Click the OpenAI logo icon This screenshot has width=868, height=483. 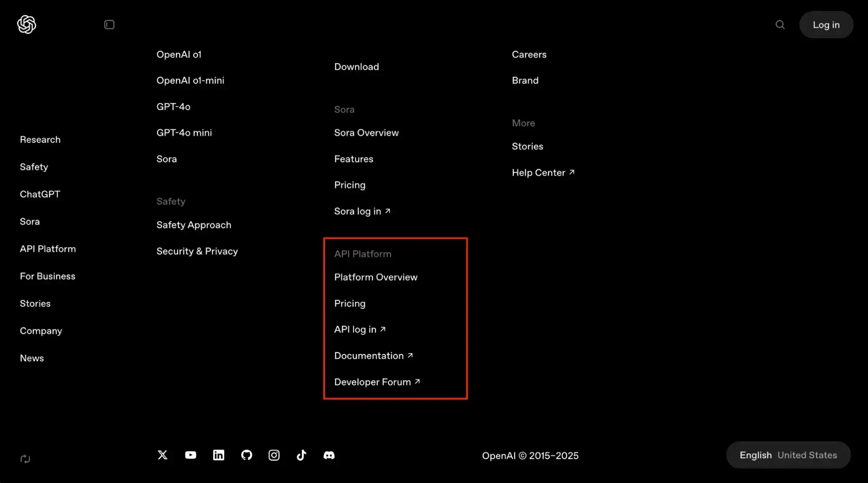pyautogui.click(x=26, y=24)
